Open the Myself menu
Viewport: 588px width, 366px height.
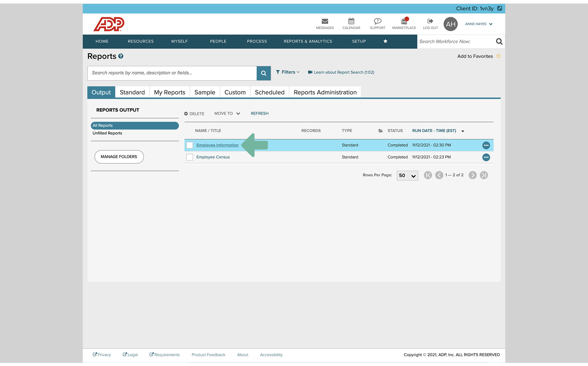pos(179,41)
